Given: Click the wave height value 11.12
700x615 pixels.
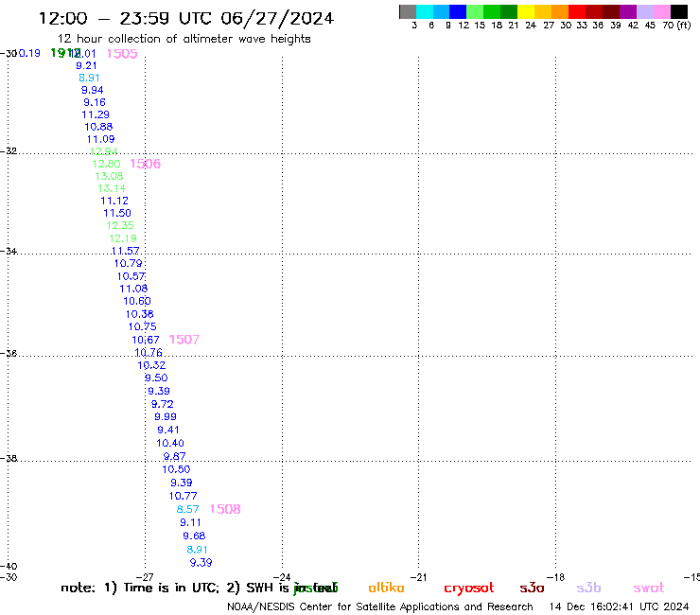Looking at the screenshot, I should (x=114, y=201).
